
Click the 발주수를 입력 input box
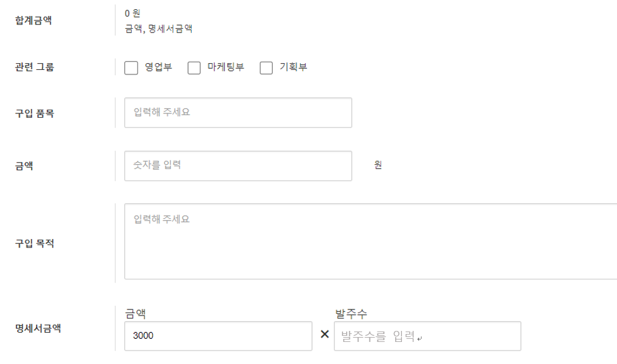pyautogui.click(x=427, y=336)
